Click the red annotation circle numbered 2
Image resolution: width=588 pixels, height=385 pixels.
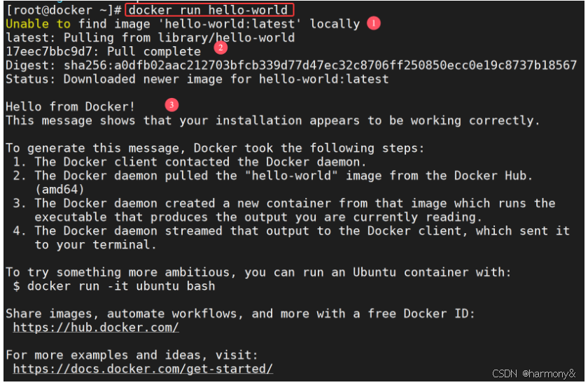coord(220,48)
